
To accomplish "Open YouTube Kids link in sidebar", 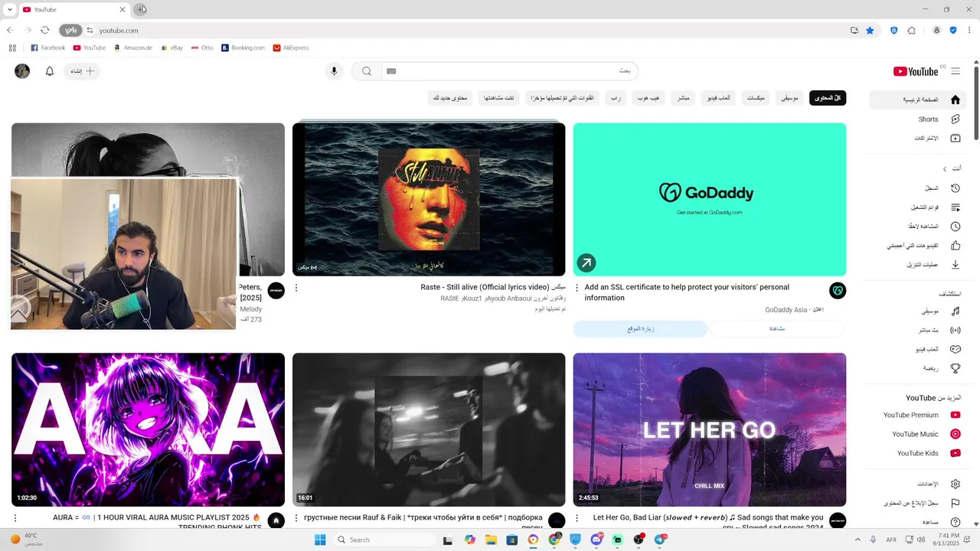I will click(x=917, y=453).
